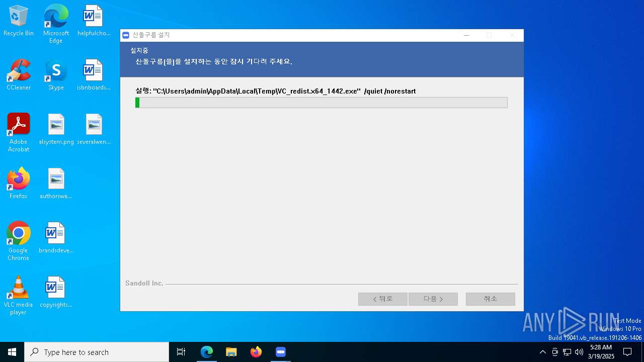
Task: Click the 뒤로 back button
Action: (x=382, y=299)
